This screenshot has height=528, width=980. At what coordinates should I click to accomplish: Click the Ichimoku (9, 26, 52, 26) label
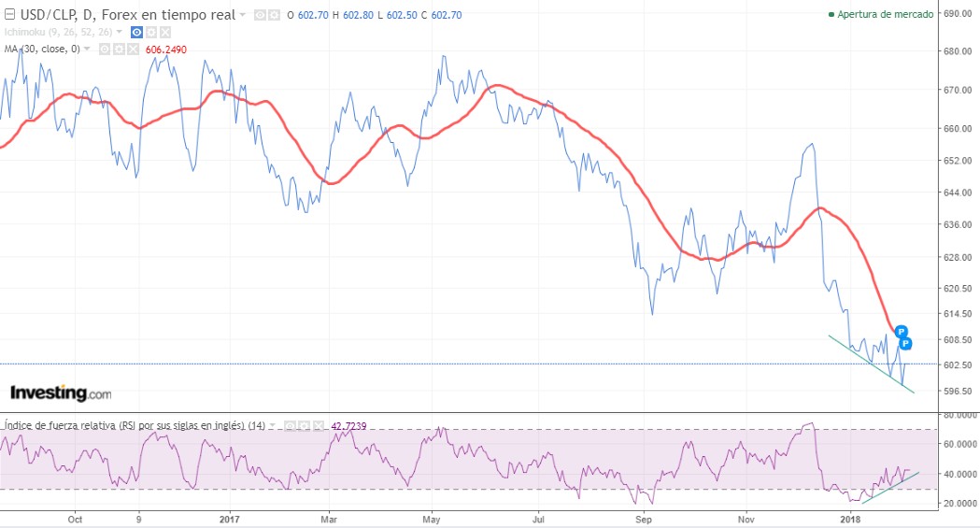(x=58, y=32)
